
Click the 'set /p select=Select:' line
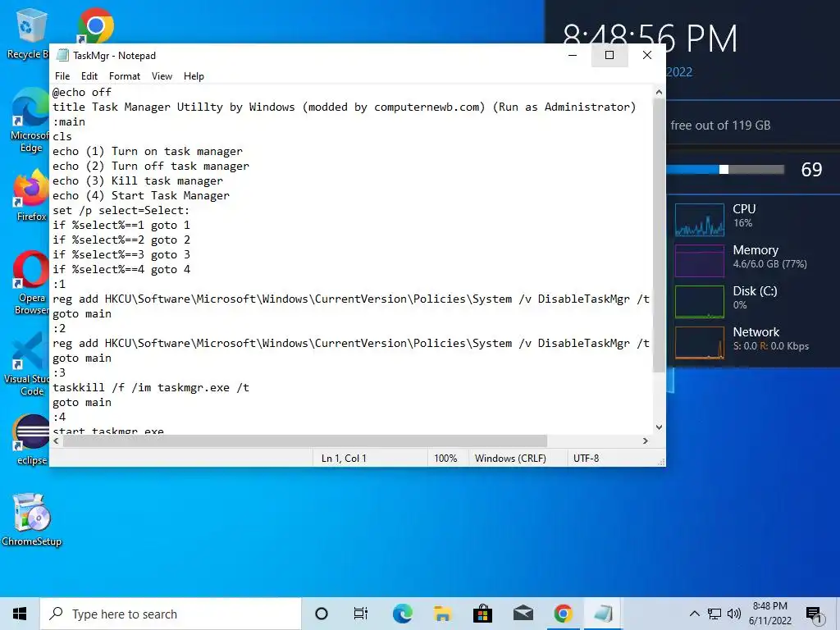pos(121,211)
